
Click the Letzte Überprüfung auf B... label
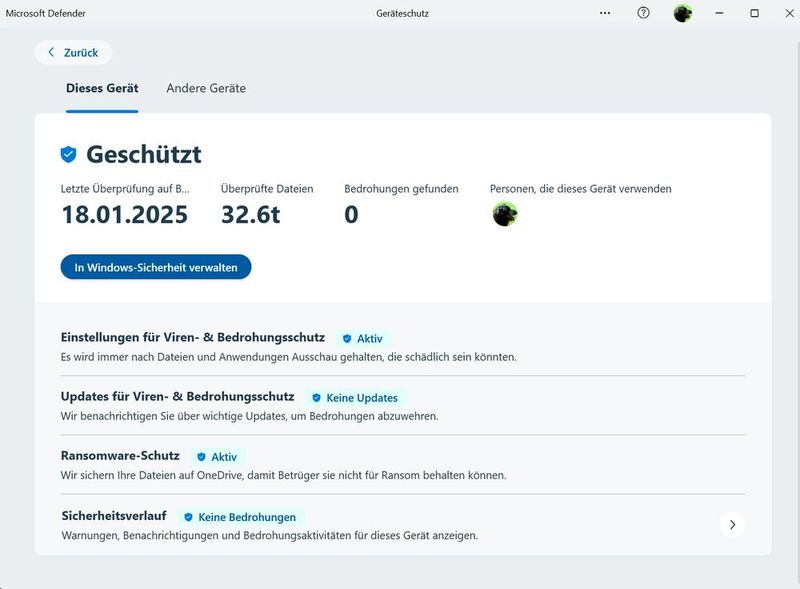125,189
